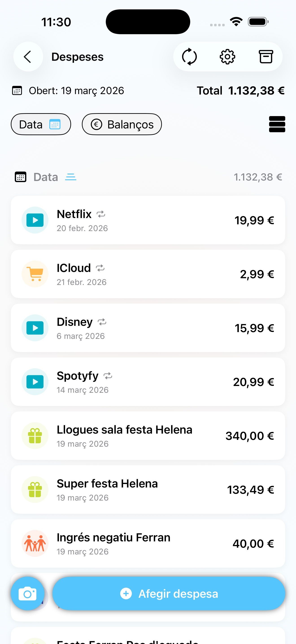Open Llogues sala festa Helena expense
Screen dimensions: 296x644
point(148,436)
